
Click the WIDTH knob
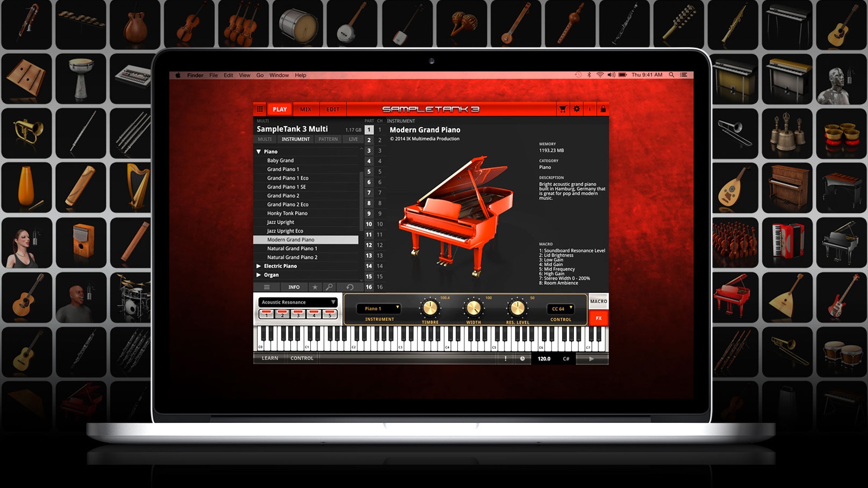coord(474,309)
